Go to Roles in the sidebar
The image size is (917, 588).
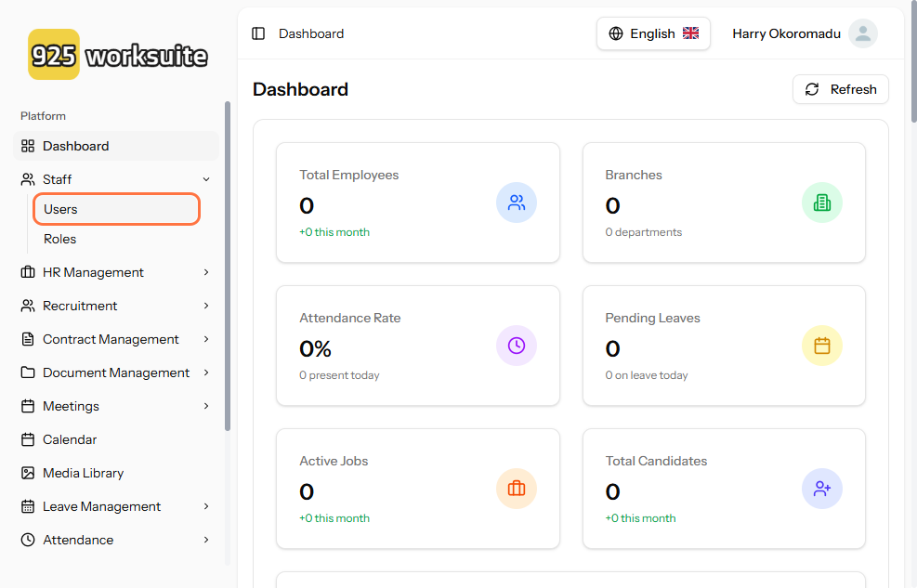point(60,239)
